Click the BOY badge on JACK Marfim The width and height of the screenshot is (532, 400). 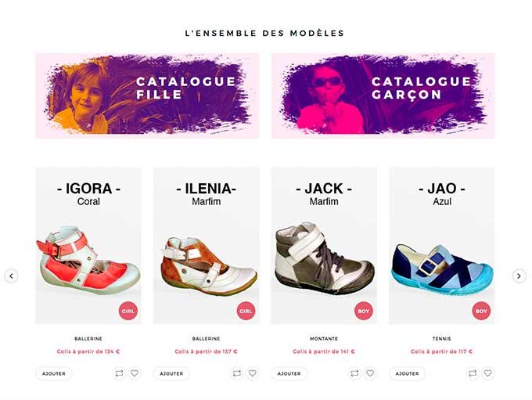tap(363, 311)
